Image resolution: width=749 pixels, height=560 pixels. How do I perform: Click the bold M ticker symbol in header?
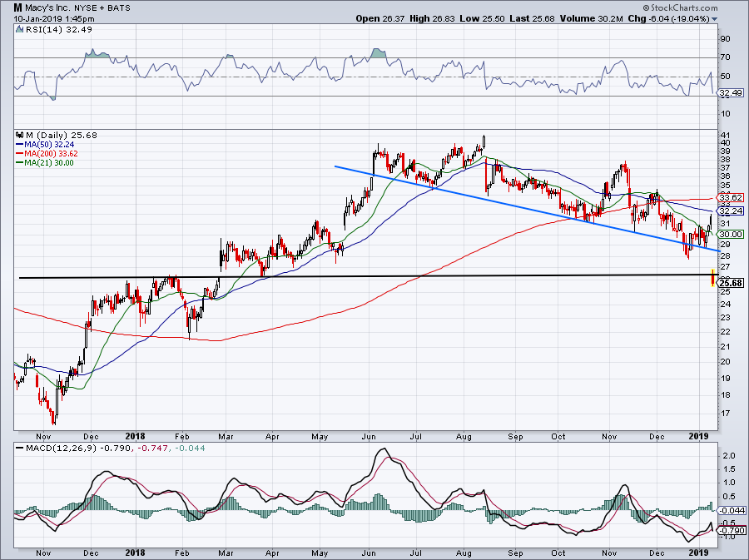click(x=17, y=7)
